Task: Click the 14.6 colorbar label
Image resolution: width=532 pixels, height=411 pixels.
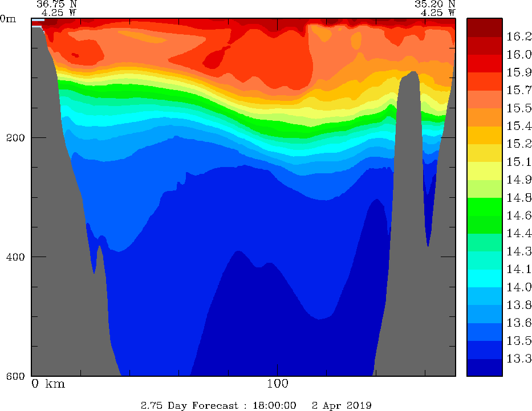Action: point(519,215)
